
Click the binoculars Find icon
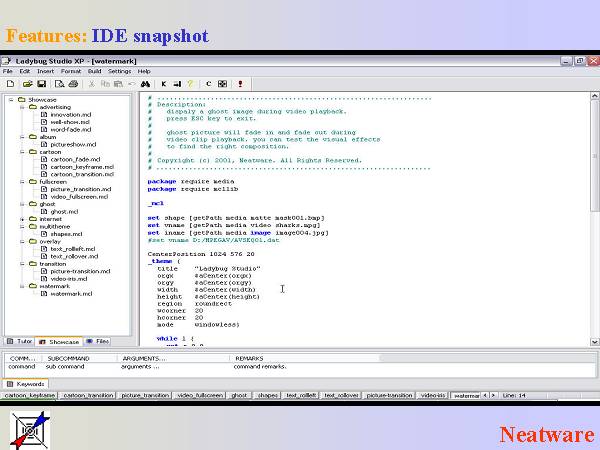point(145,84)
